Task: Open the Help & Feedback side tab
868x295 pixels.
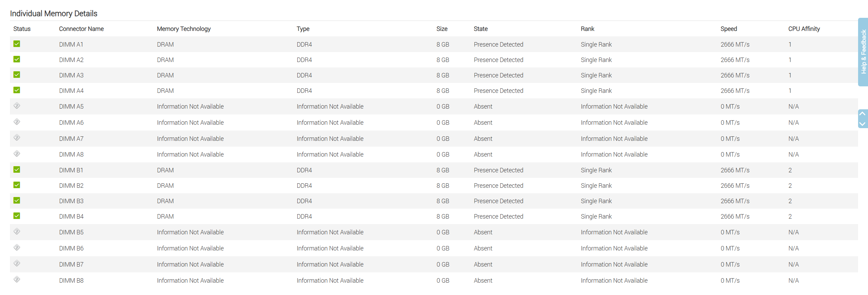Action: [863, 52]
